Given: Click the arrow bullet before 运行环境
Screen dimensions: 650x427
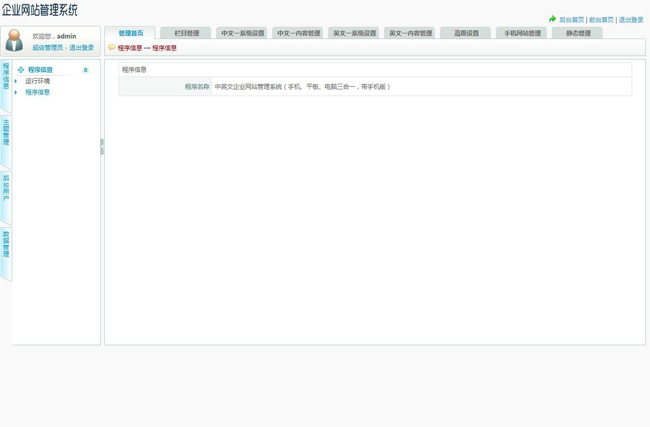Looking at the screenshot, I should click(16, 81).
